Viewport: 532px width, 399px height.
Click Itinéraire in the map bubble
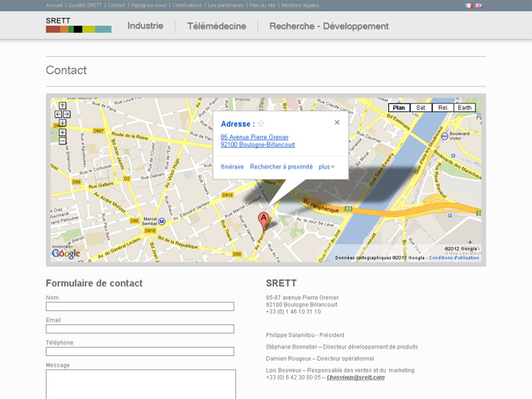(232, 167)
